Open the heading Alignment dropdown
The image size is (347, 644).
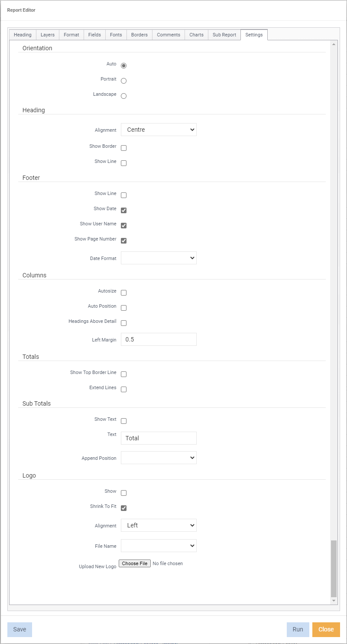coord(159,129)
